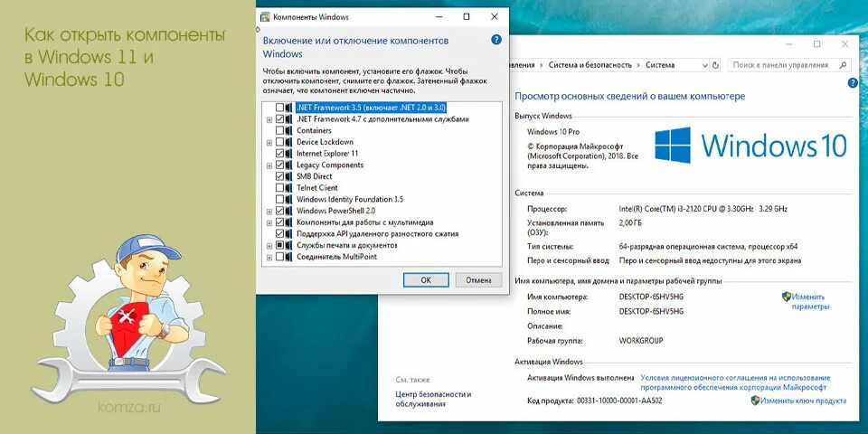868x434 pixels.
Task: Select the .NET Framework 3.5 row label
Action: click(372, 108)
